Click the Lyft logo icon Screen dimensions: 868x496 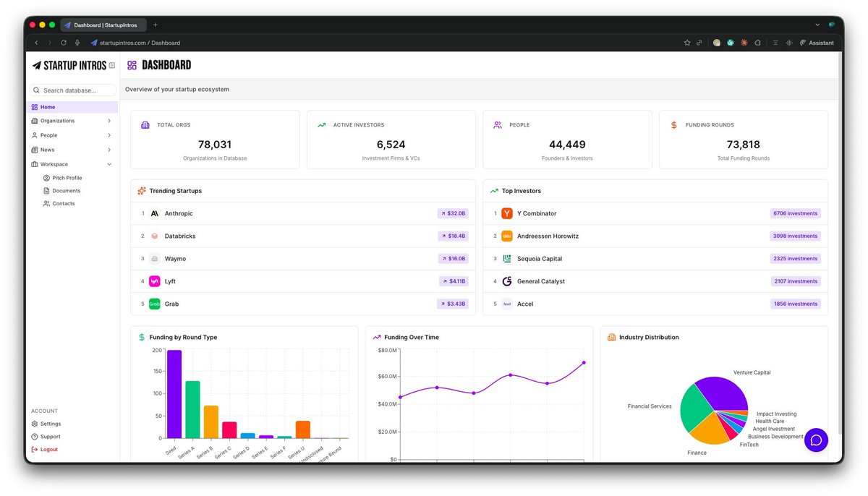[155, 281]
